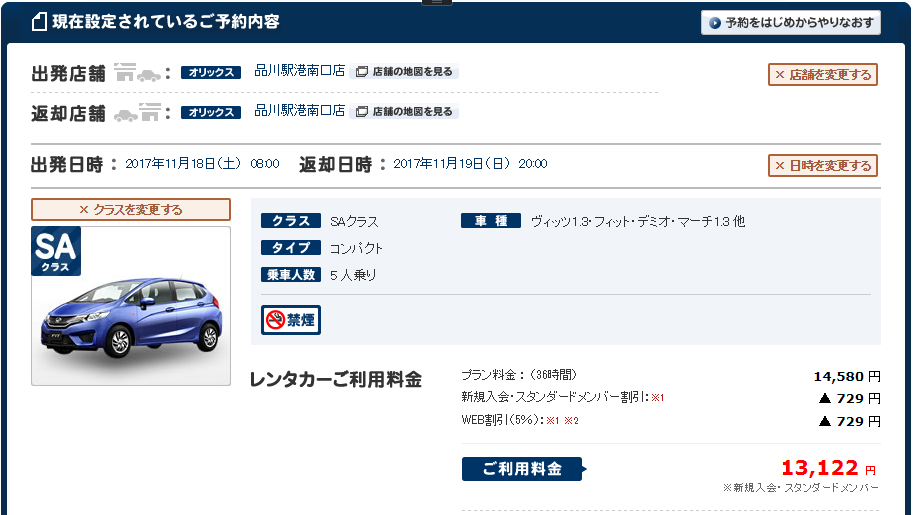Click the プラン料金:(36時間) text
The width and height of the screenshot is (914, 515).
(519, 375)
